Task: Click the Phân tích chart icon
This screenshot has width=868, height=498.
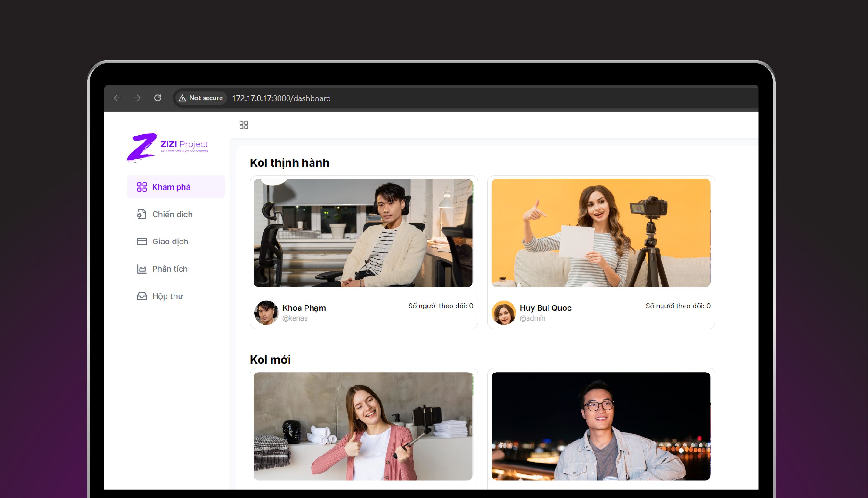Action: coord(142,269)
